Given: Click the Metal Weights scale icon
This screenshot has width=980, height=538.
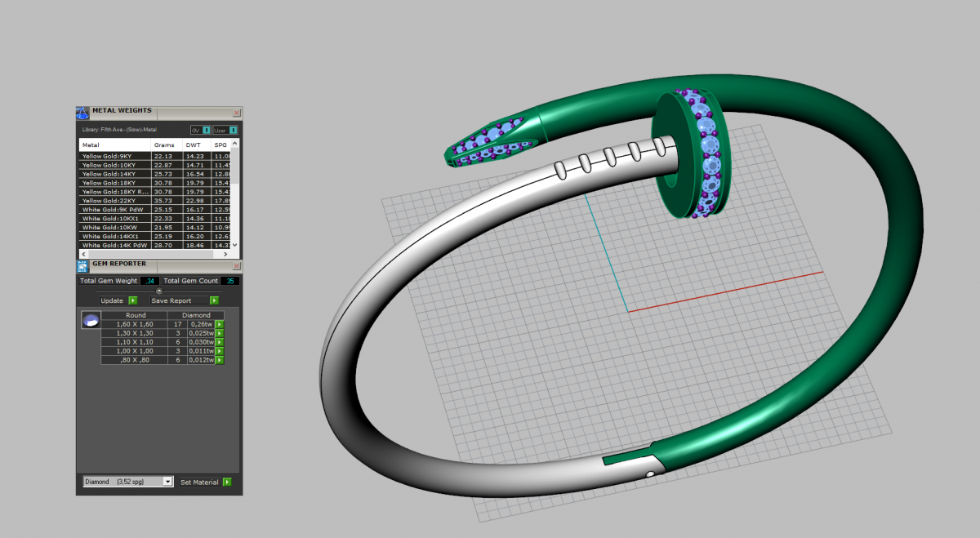Looking at the screenshot, I should click(x=82, y=113).
